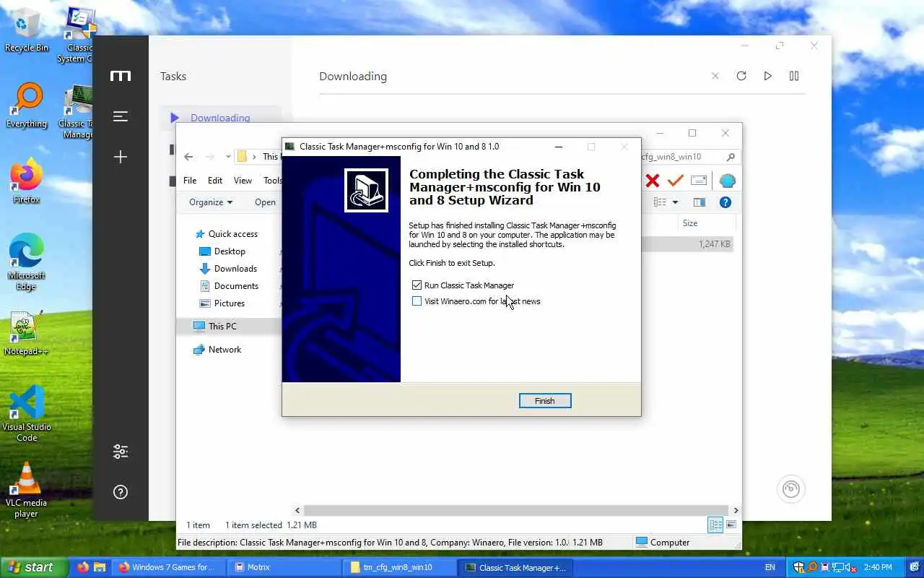Click red X delete toolbar icon
Screen dimensions: 924x578
tap(653, 181)
